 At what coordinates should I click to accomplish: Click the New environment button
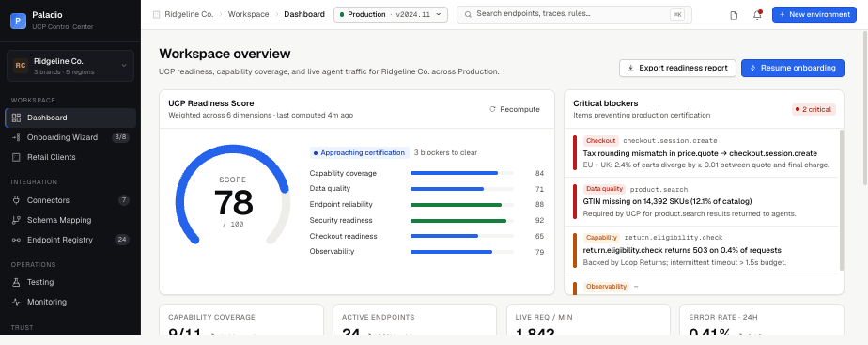click(x=814, y=14)
